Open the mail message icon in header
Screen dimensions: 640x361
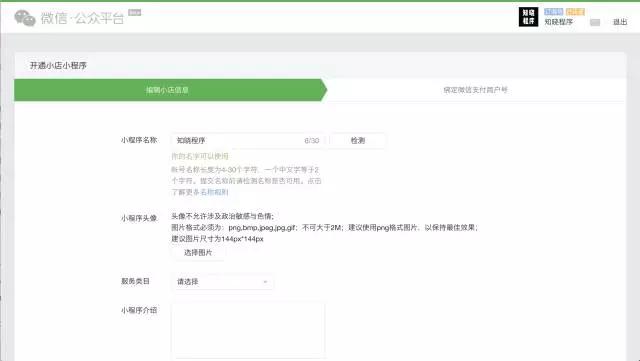[x=595, y=22]
